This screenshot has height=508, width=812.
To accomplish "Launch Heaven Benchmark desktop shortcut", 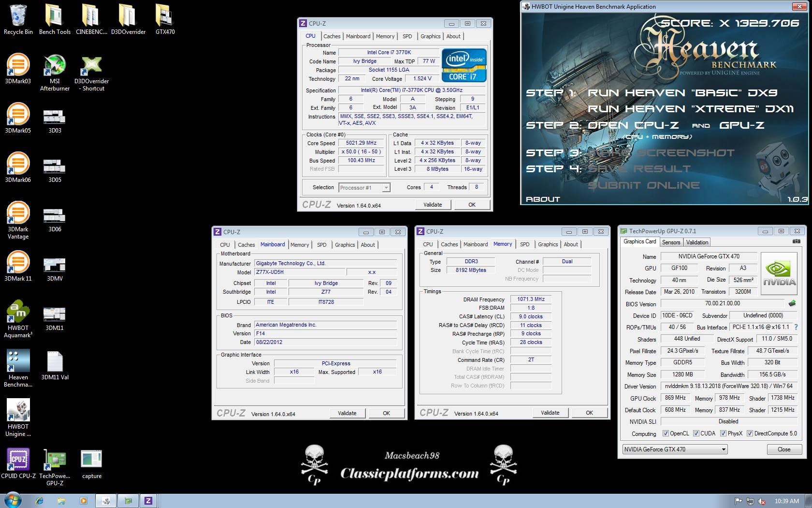I will point(18,369).
